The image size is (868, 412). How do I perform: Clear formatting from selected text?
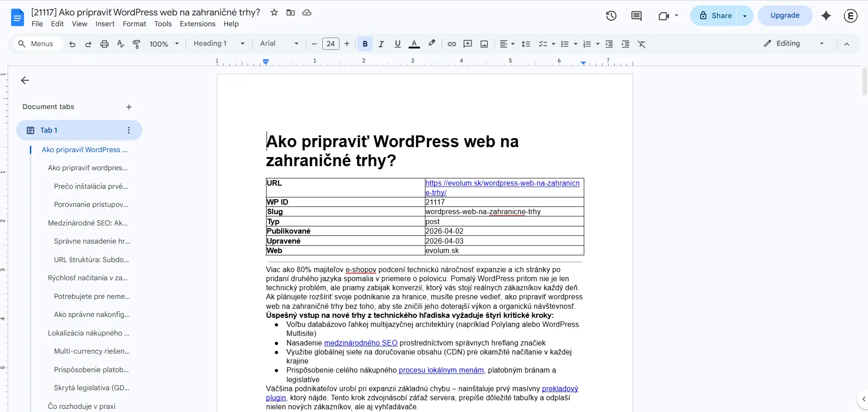(x=641, y=44)
